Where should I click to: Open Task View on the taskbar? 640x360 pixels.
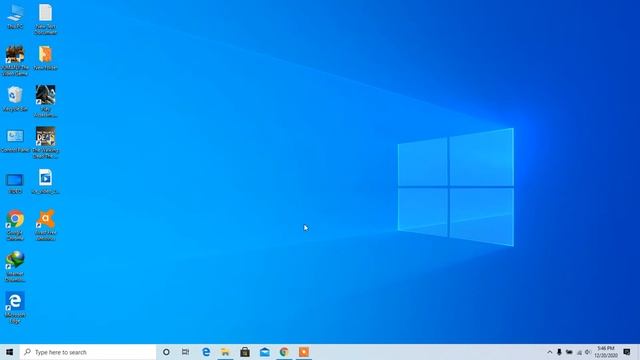[x=185, y=352]
